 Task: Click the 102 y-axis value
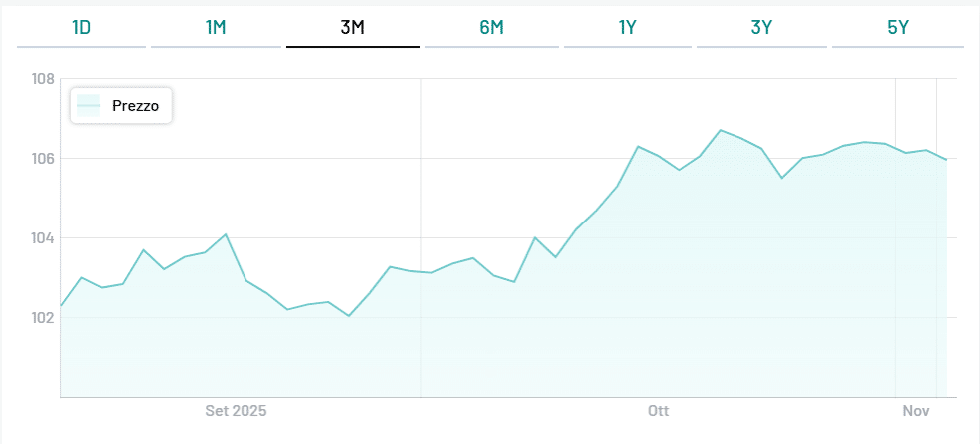point(42,318)
